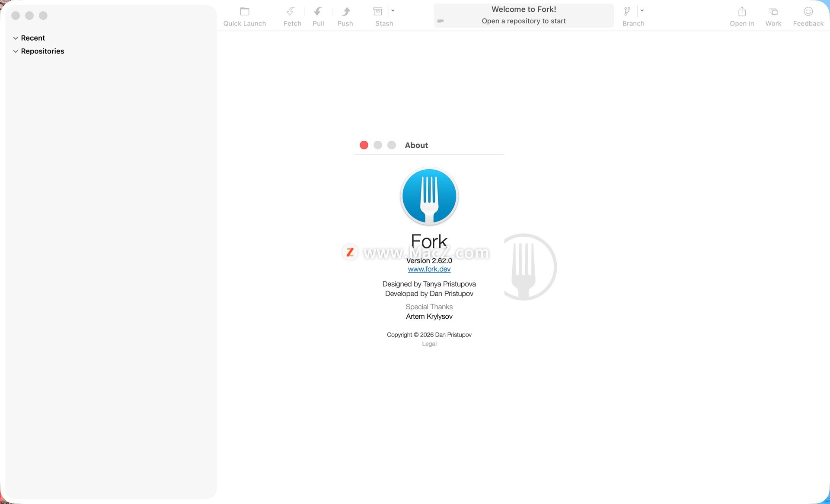This screenshot has width=830, height=504.
Task: Open Feedback smiley icon
Action: [808, 12]
